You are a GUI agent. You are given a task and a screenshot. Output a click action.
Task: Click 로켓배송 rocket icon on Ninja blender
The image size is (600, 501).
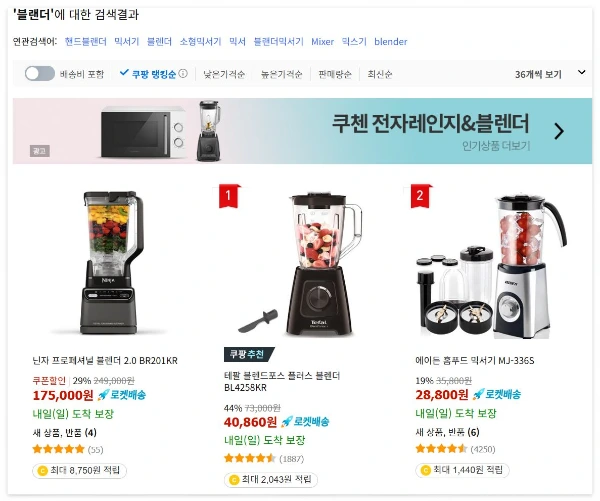(103, 395)
